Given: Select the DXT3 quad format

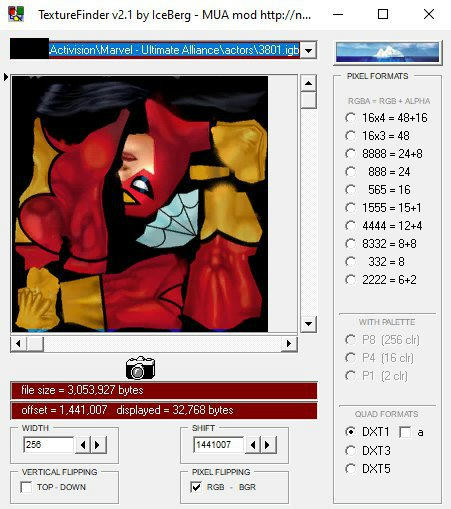Looking at the screenshot, I should 351,450.
